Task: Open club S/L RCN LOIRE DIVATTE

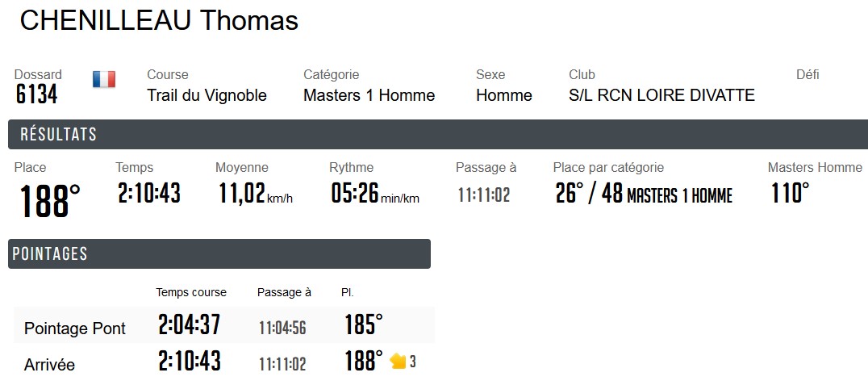Action: pos(661,95)
